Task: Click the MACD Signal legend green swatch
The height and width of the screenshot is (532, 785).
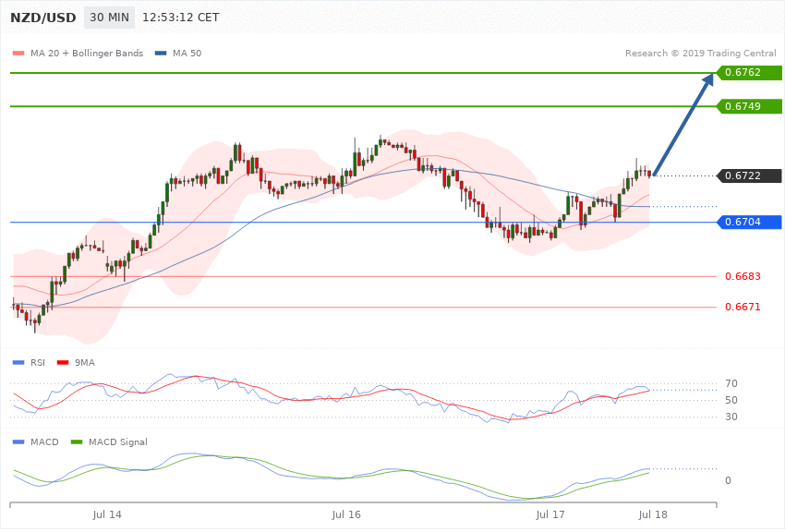Action: (77, 442)
